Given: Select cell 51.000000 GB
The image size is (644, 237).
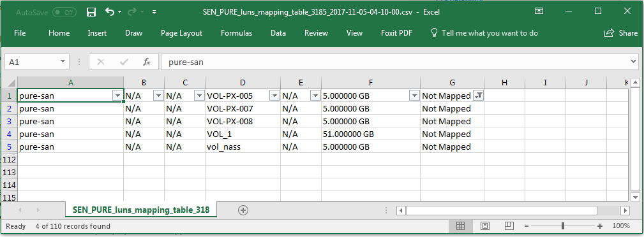Looking at the screenshot, I should click(x=370, y=134).
